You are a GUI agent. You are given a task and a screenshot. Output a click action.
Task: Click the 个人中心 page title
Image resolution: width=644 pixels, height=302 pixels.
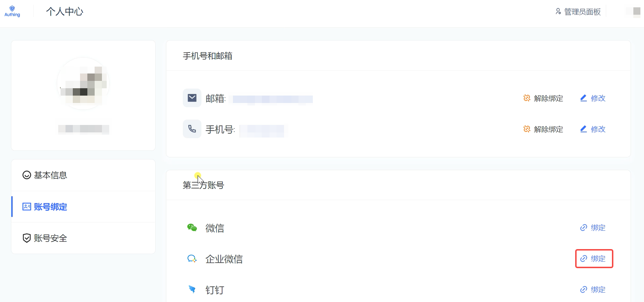point(65,12)
